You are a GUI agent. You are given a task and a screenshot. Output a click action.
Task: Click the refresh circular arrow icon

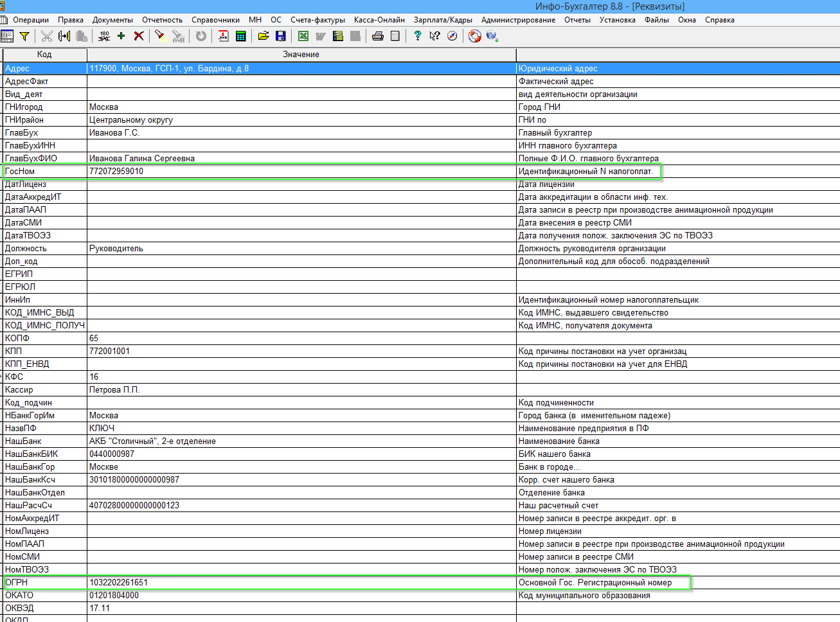tap(201, 36)
